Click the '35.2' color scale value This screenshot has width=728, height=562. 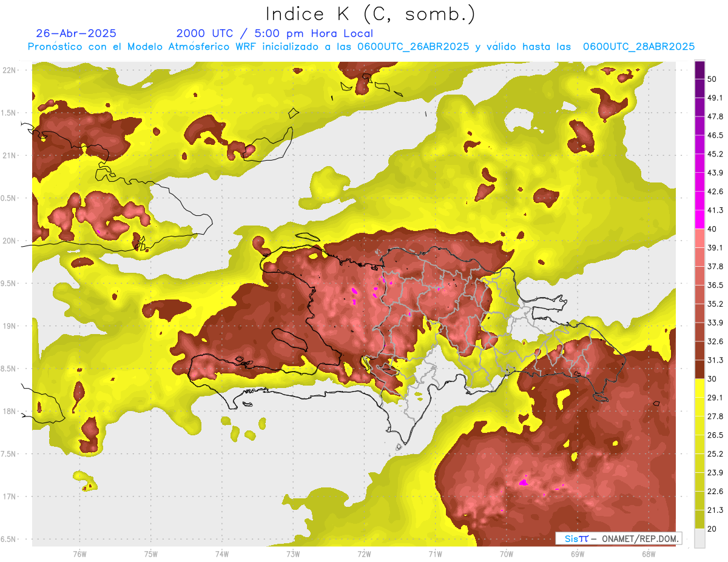coord(715,304)
